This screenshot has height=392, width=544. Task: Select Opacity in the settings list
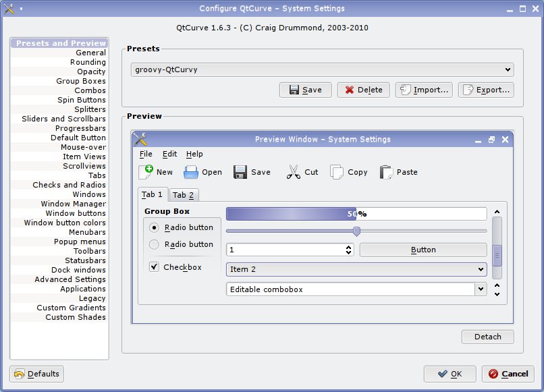click(x=59, y=72)
